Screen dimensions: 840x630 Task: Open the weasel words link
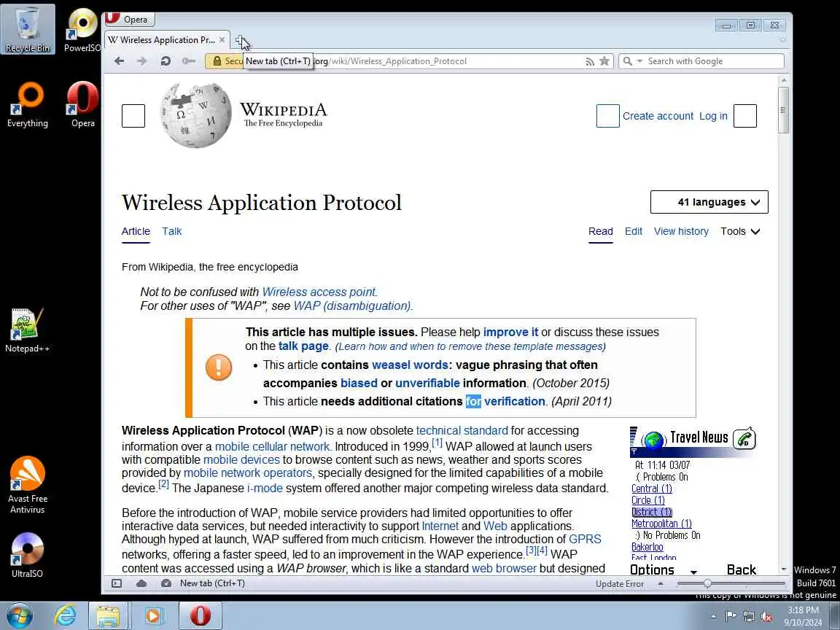[x=410, y=365]
